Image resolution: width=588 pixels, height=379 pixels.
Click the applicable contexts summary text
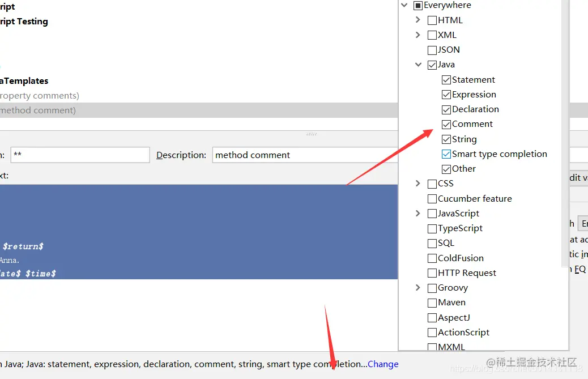pyautogui.click(x=184, y=364)
